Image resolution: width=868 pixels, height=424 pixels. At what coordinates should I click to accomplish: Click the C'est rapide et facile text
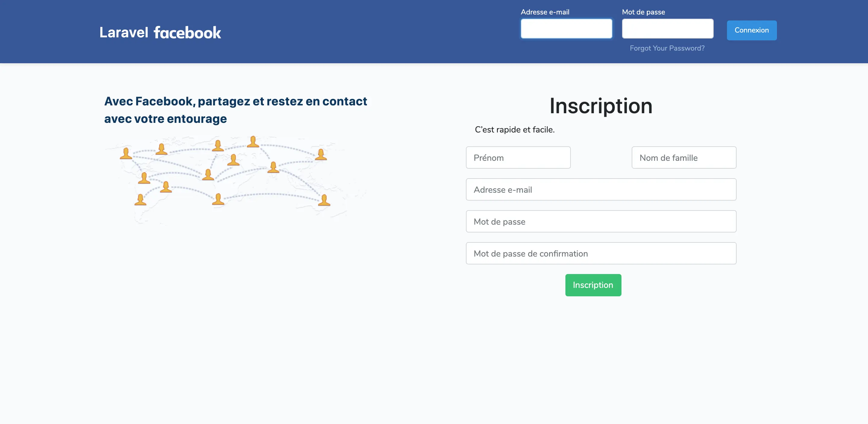tap(514, 130)
